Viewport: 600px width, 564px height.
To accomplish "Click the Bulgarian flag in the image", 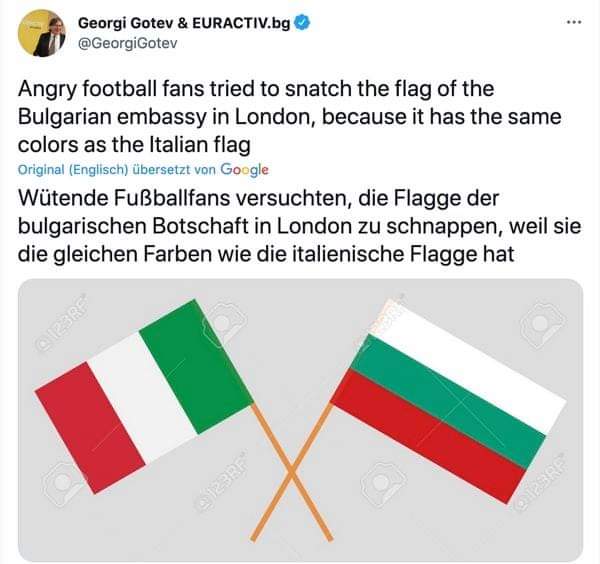I will coord(448,401).
